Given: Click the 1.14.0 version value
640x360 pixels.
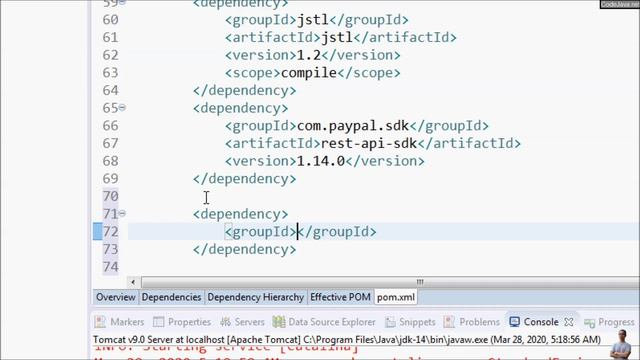Looking at the screenshot, I should pyautogui.click(x=321, y=161).
